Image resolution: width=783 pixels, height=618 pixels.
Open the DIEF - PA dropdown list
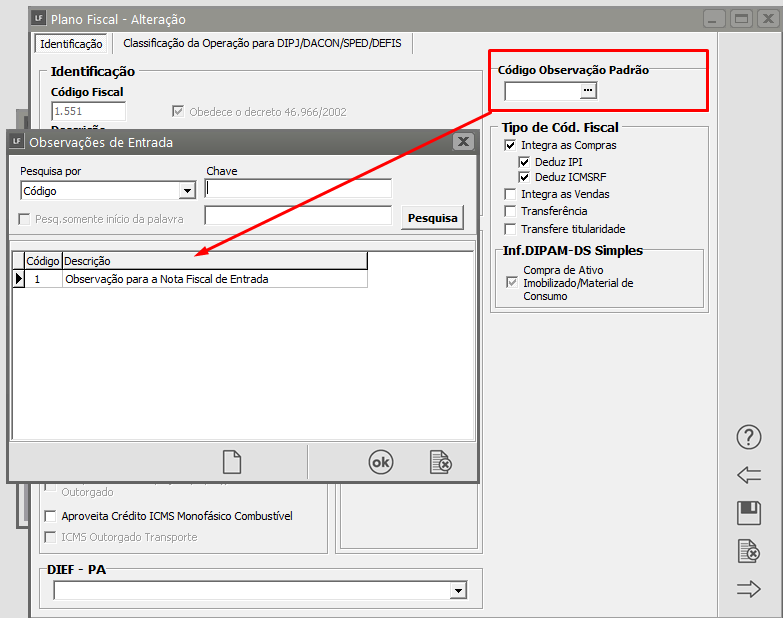[458, 591]
